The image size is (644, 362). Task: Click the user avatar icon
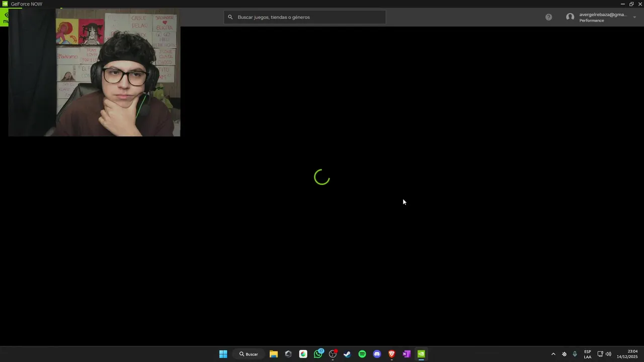(x=570, y=17)
